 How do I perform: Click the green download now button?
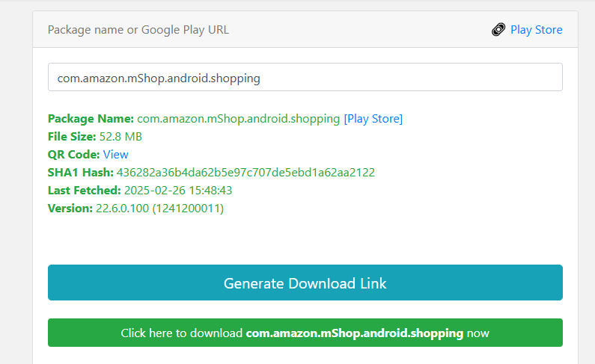tap(305, 333)
